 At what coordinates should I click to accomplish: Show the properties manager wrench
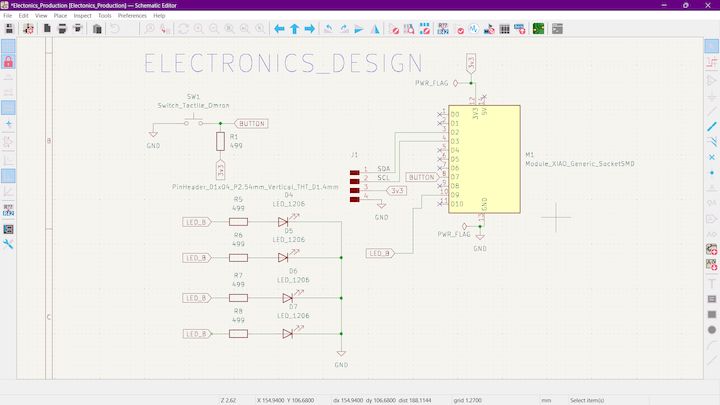coord(8,244)
